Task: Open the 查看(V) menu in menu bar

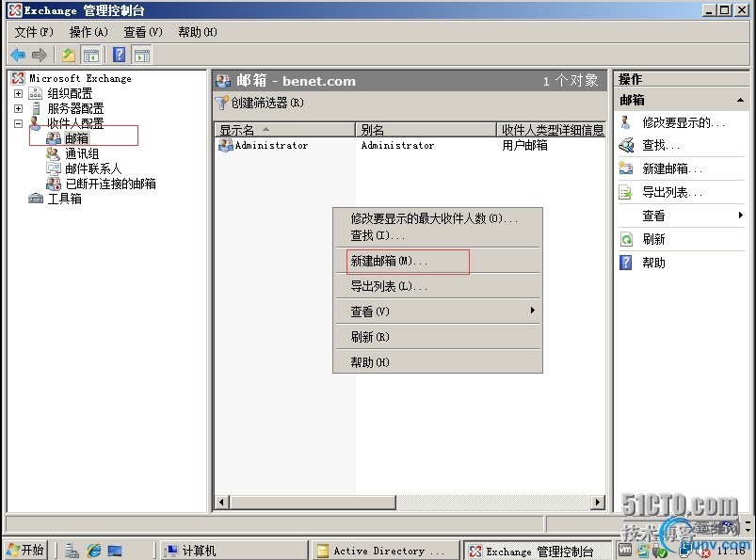Action: [x=143, y=32]
